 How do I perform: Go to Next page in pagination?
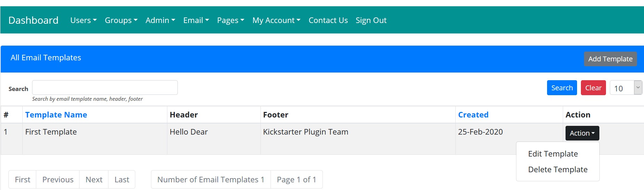pyautogui.click(x=94, y=180)
